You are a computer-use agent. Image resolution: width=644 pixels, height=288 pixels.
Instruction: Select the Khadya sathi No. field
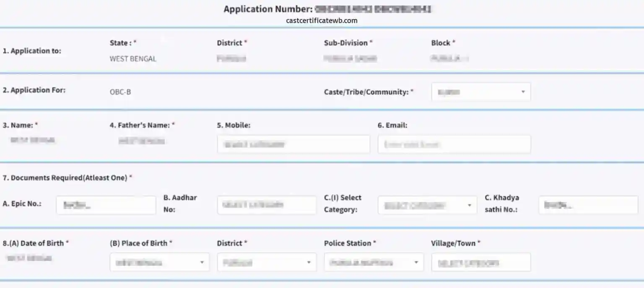point(588,205)
